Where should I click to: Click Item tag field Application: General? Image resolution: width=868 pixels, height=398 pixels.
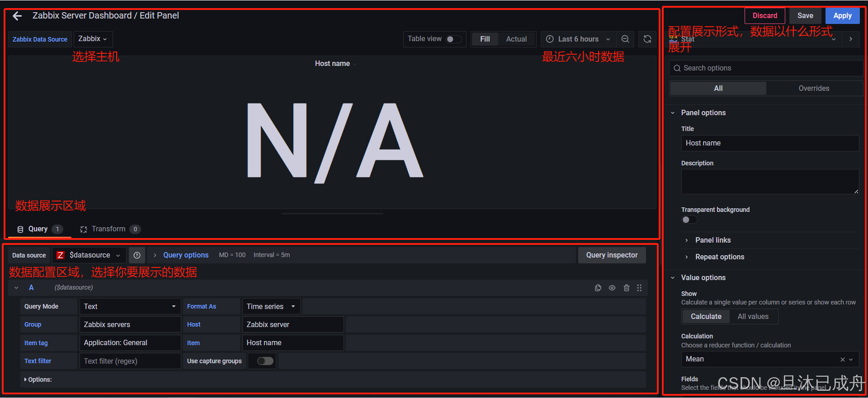pyautogui.click(x=130, y=343)
